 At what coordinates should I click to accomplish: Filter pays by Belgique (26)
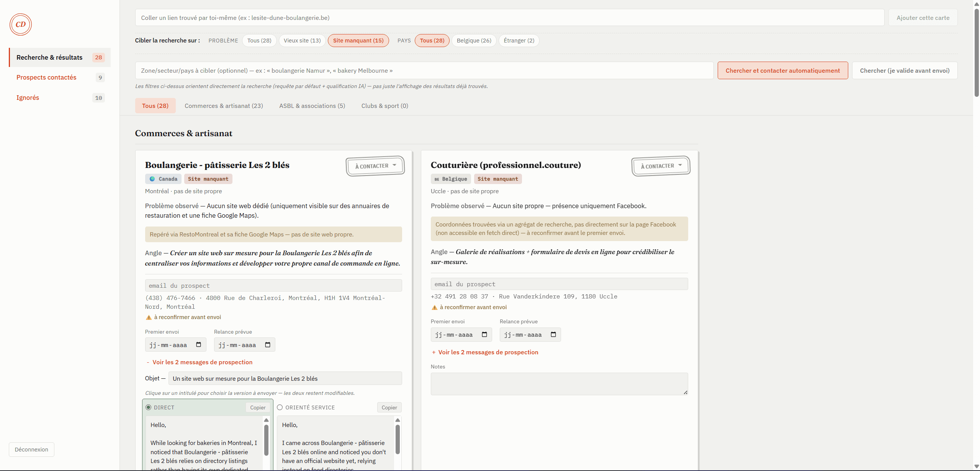point(474,41)
